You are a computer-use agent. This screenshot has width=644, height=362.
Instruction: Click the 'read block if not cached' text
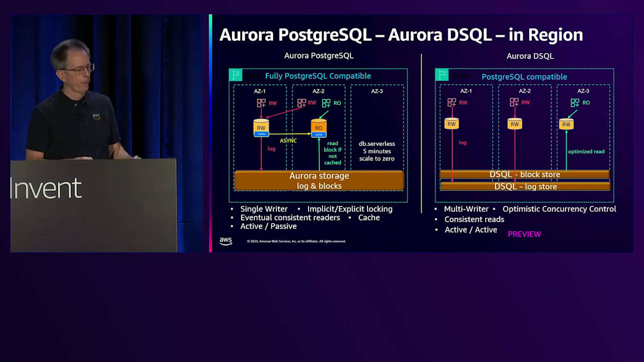point(333,153)
